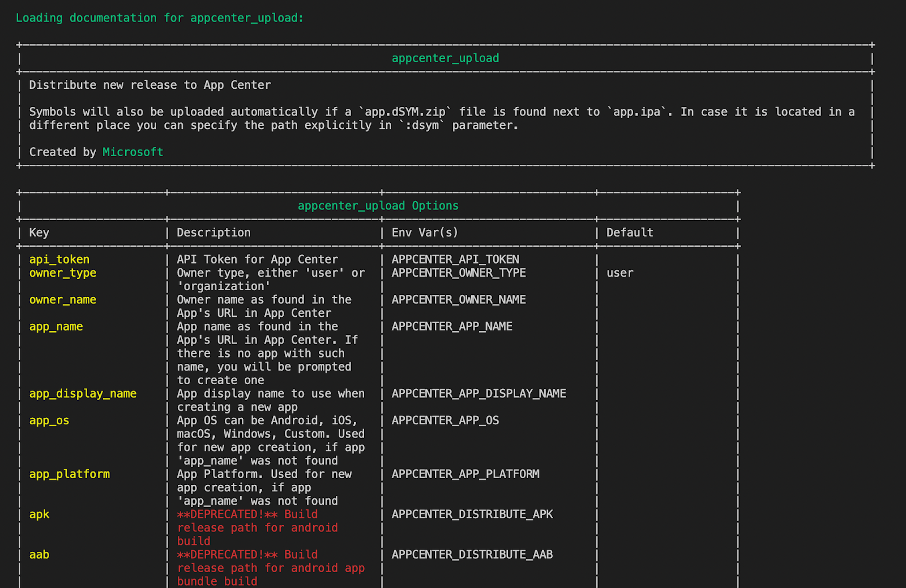
Task: Select the 'app_platform' key
Action: pyautogui.click(x=70, y=474)
